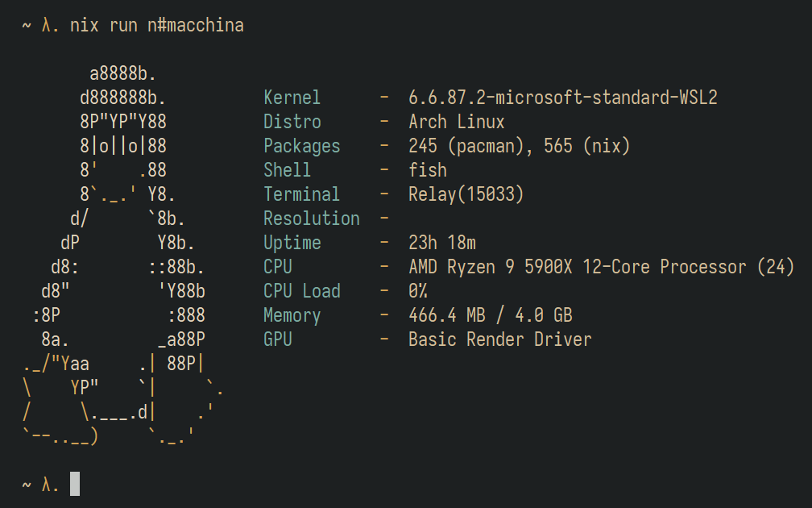
Task: Click the Kernel label
Action: (x=292, y=98)
